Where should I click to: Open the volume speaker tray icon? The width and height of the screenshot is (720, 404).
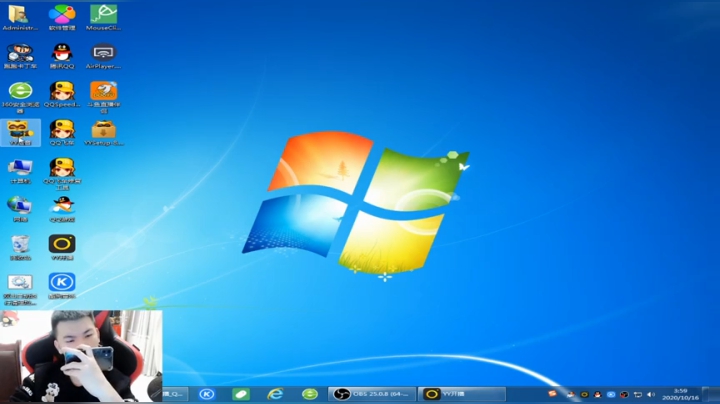pos(651,394)
